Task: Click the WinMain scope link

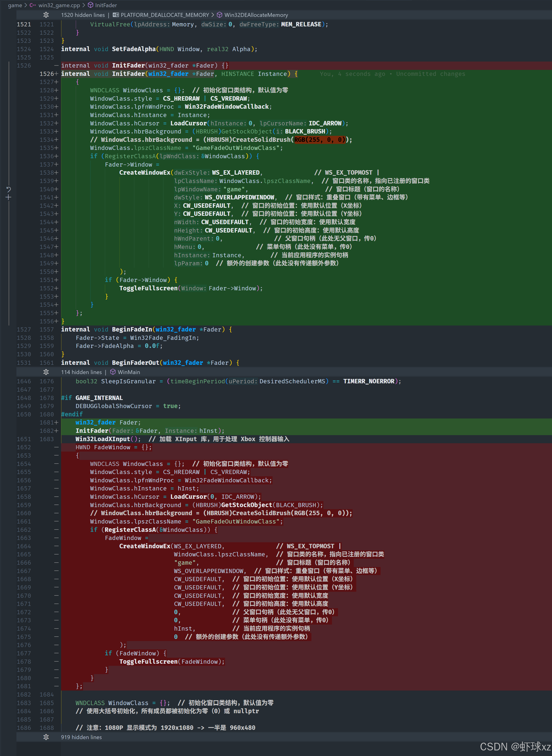Action: [x=129, y=372]
